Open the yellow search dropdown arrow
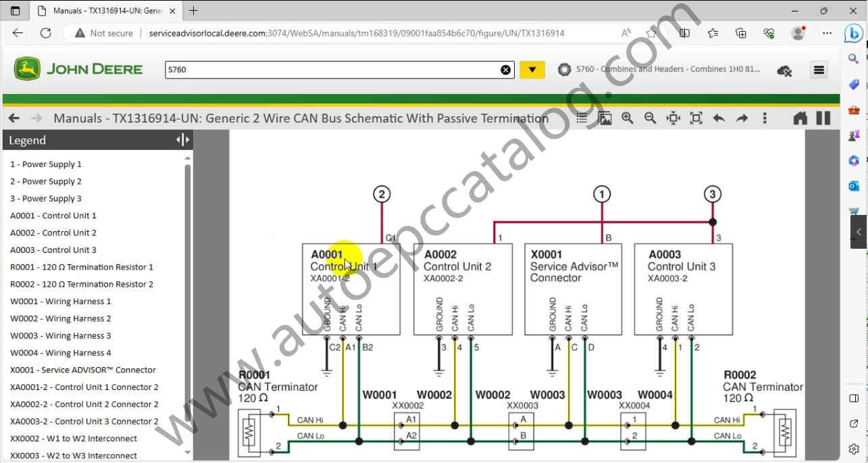Screen dimensions: 868x463 click(532, 70)
